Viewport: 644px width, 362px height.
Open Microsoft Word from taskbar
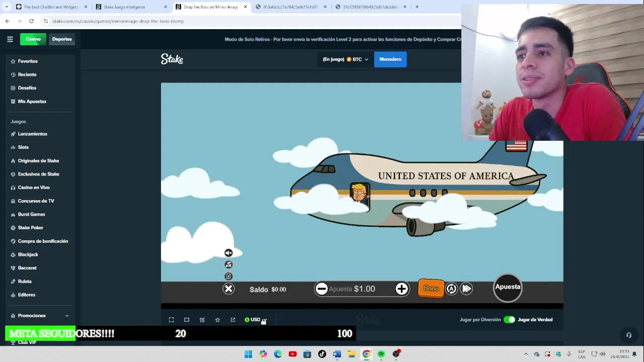coord(337,354)
